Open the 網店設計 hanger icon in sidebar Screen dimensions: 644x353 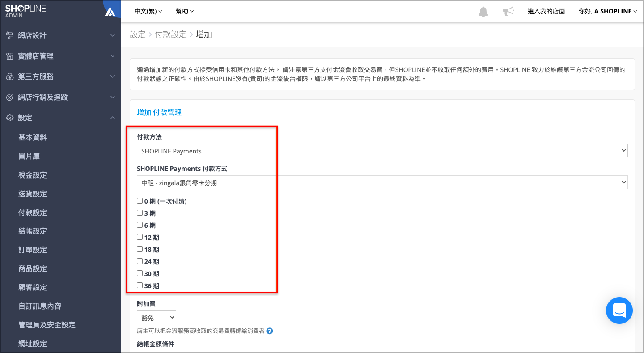(10, 35)
